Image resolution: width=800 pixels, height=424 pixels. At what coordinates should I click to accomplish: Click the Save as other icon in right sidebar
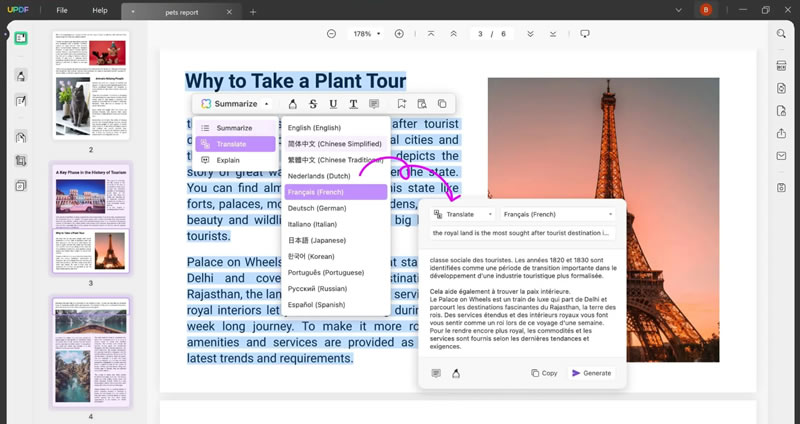781,188
